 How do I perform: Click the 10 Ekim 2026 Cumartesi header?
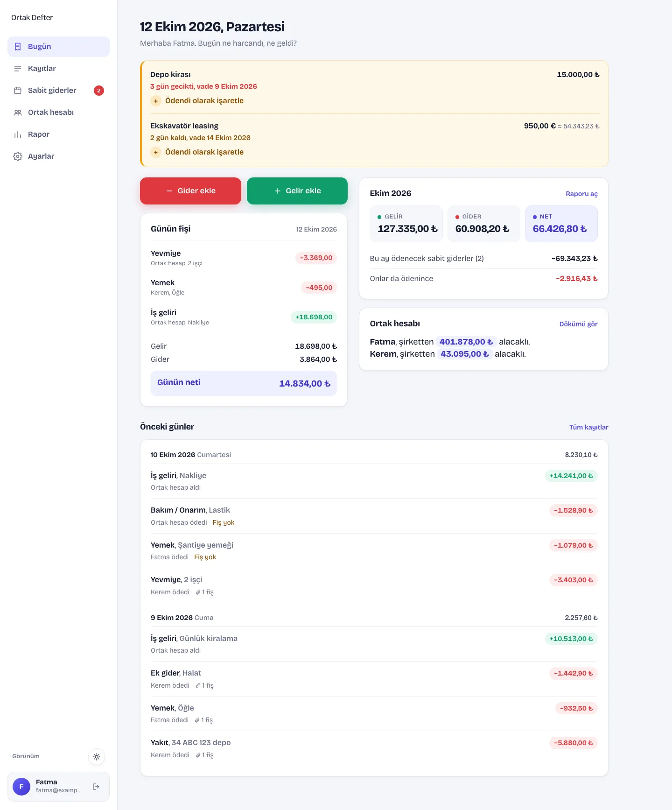pyautogui.click(x=190, y=455)
